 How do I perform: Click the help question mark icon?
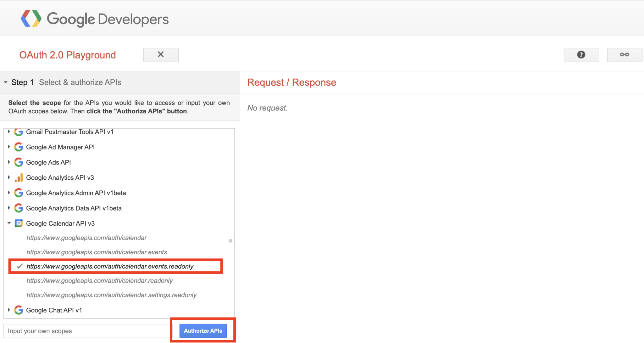pos(581,55)
